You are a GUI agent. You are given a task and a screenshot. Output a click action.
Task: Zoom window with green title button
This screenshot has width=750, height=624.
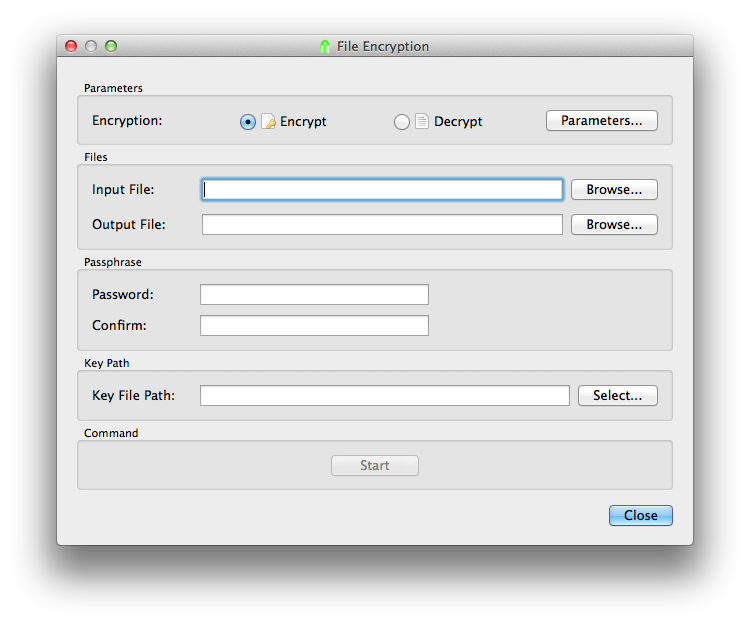(111, 46)
